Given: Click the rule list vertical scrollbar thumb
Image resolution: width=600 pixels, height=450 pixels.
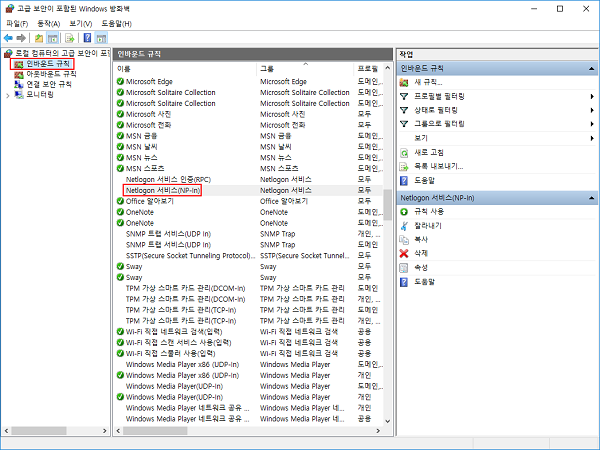Looking at the screenshot, I should pos(388,204).
